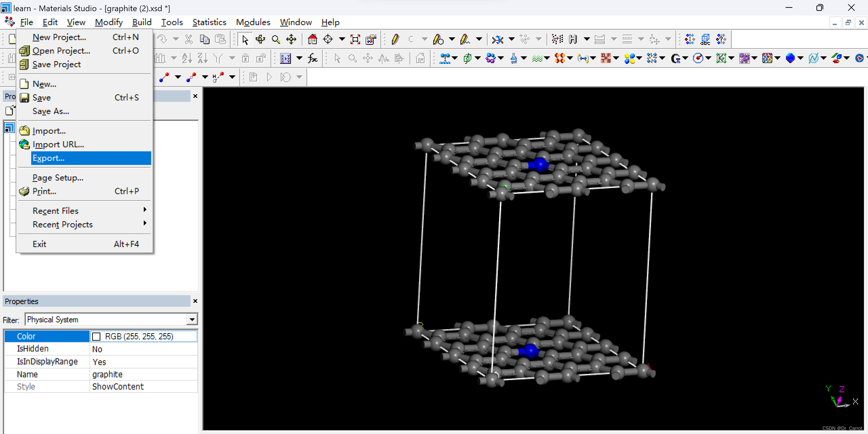Click the Reset View house icon
Image resolution: width=868 pixels, height=434 pixels.
point(312,40)
